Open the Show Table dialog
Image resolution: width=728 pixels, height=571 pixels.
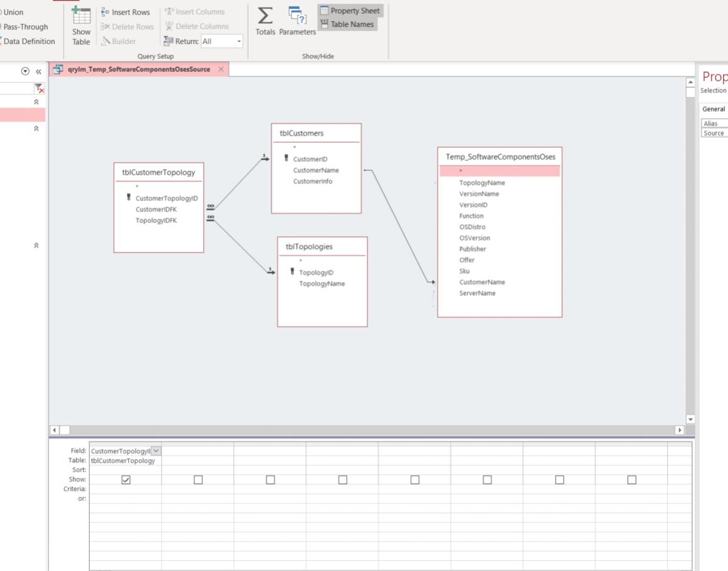point(81,26)
